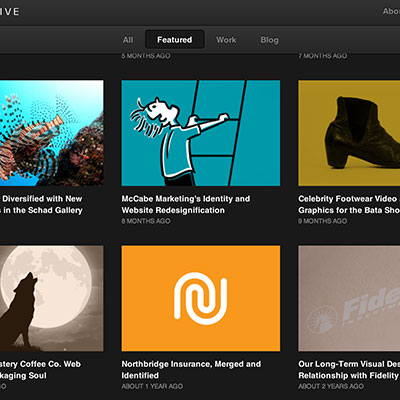Click 'ABOUT 1 YEAR AGO' under Northbridge
Image resolution: width=400 pixels, height=400 pixels.
click(x=152, y=386)
